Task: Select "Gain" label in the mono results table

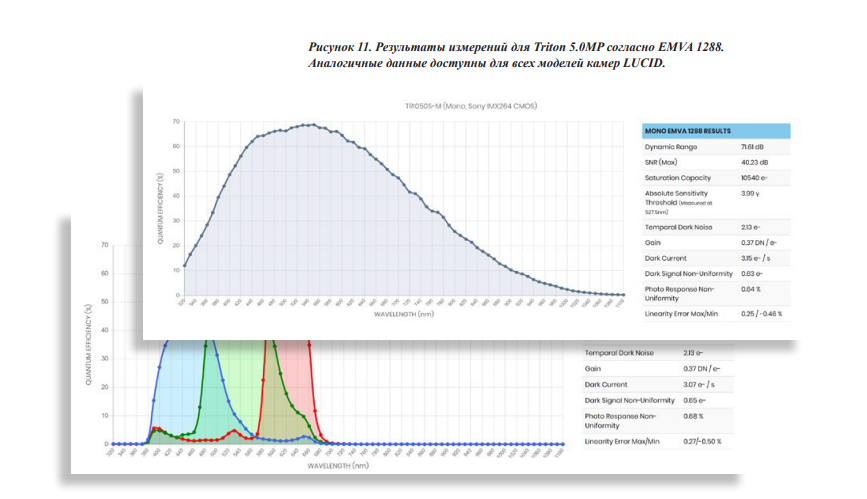Action: 652,243
